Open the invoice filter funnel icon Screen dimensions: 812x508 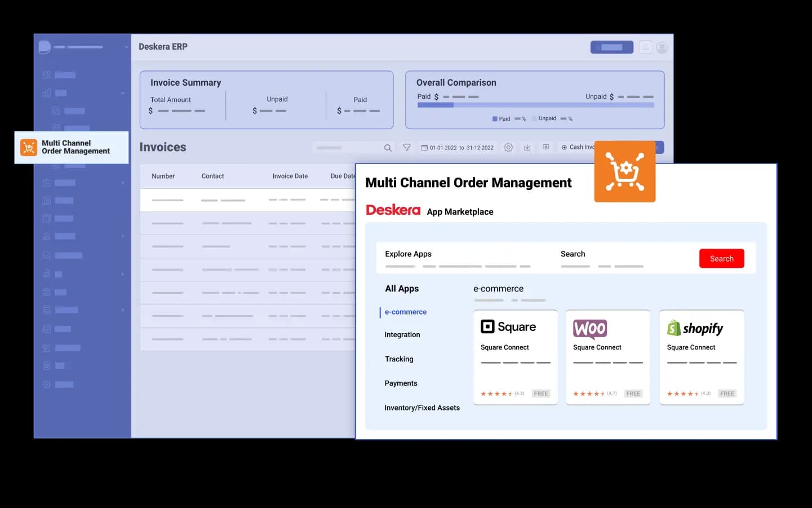407,148
